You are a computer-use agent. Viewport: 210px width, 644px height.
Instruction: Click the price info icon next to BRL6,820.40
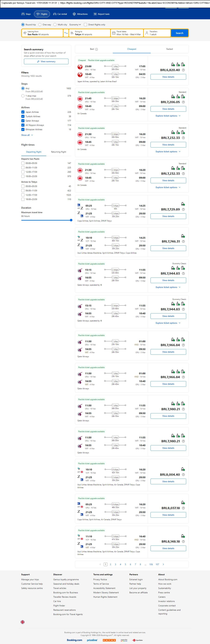pos(183,70)
